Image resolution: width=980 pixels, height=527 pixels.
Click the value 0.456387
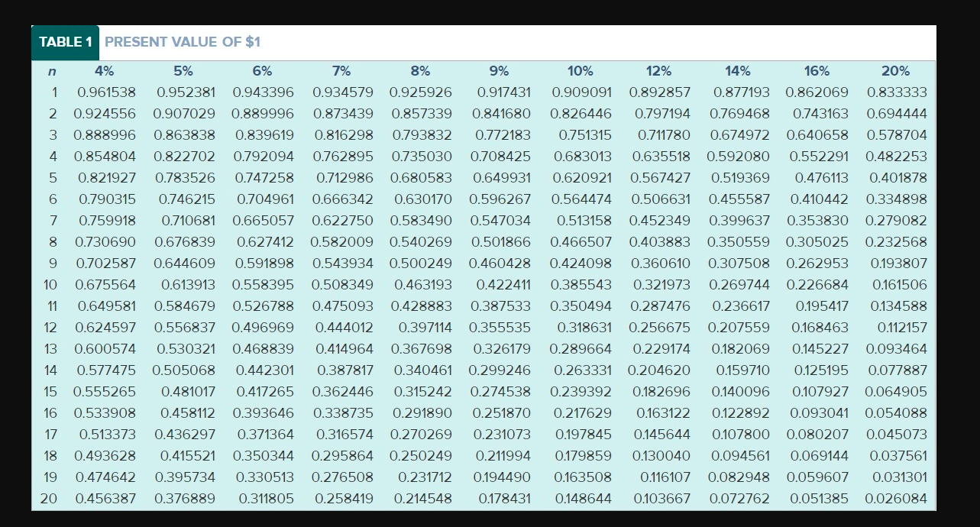pyautogui.click(x=106, y=499)
